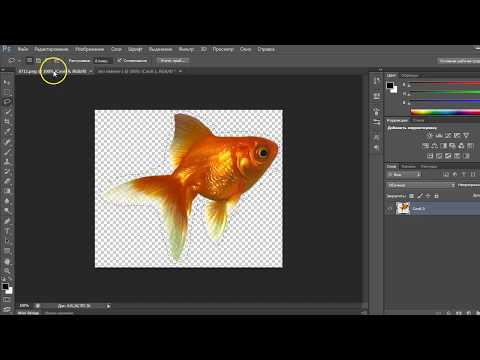Open the blend mode dropdown Обычные
The height and width of the screenshot is (360, 480).
coord(421,185)
